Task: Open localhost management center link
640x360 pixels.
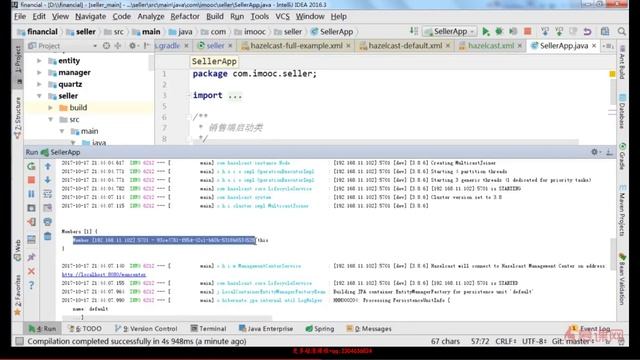Action: 104,275
